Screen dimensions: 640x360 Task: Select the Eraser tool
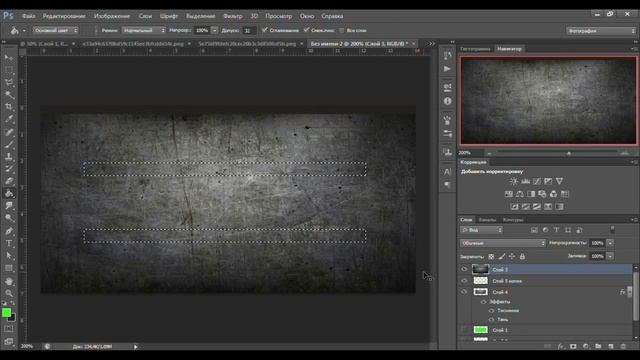pyautogui.click(x=9, y=181)
